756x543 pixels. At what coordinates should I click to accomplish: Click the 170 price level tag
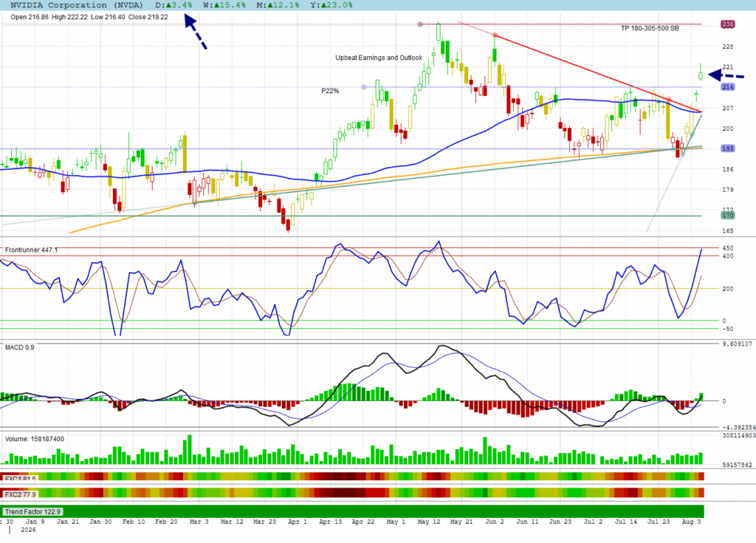(x=727, y=215)
